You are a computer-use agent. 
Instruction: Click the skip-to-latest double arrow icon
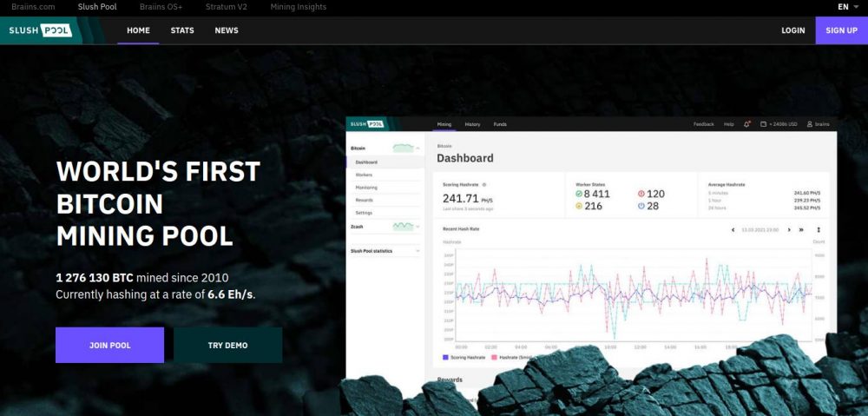pos(801,229)
